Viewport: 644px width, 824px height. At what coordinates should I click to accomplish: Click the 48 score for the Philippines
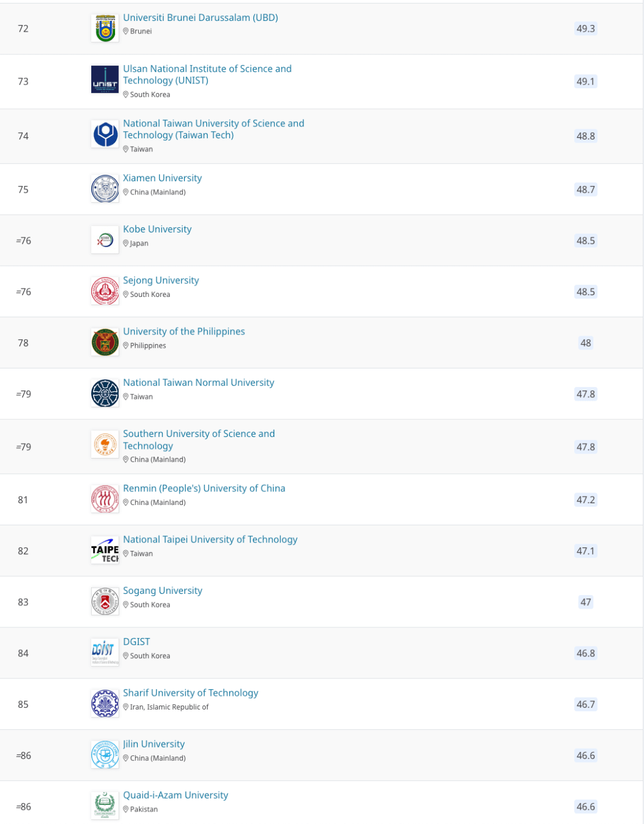pos(586,343)
